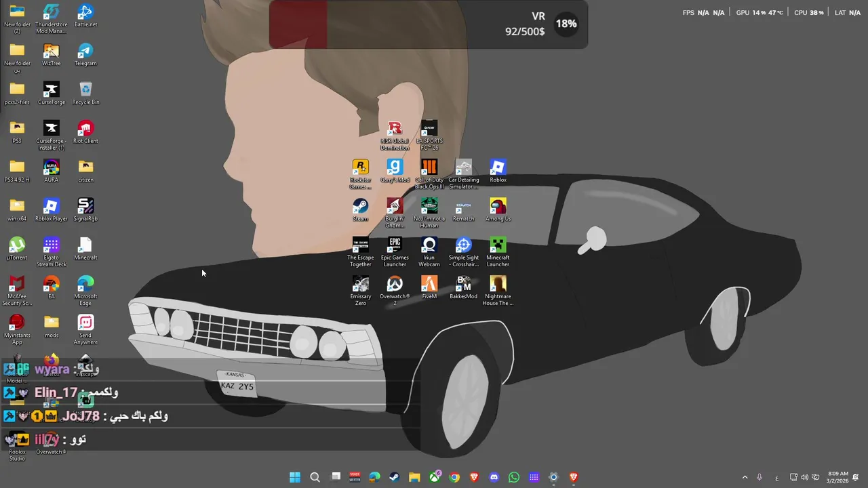The image size is (868, 488).
Task: Launch FiveM from the desktop
Action: 429,287
